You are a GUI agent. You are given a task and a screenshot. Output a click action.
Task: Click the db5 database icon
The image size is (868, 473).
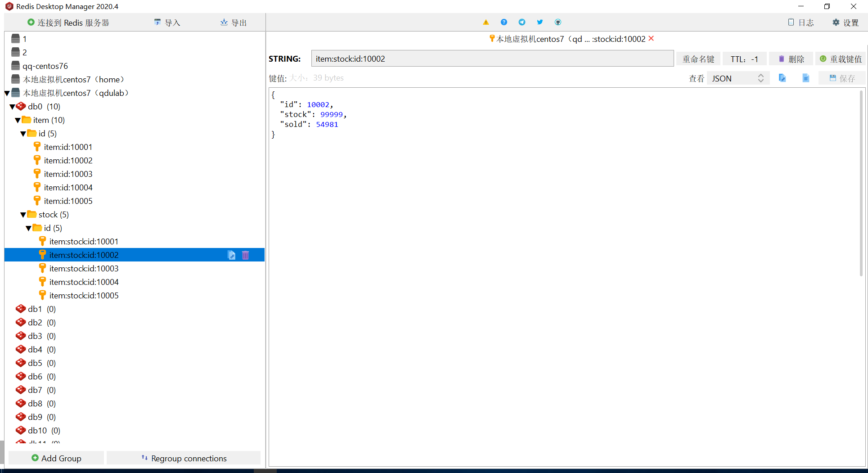[21, 363]
